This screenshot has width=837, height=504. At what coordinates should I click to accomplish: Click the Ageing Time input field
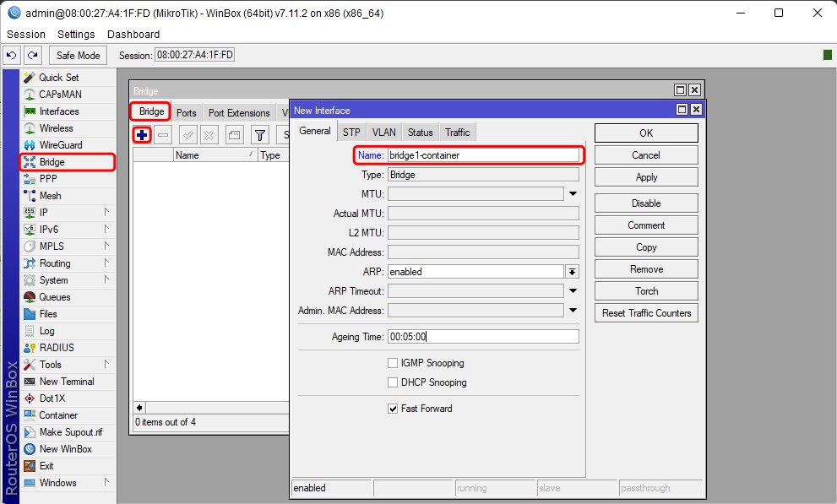pos(482,336)
